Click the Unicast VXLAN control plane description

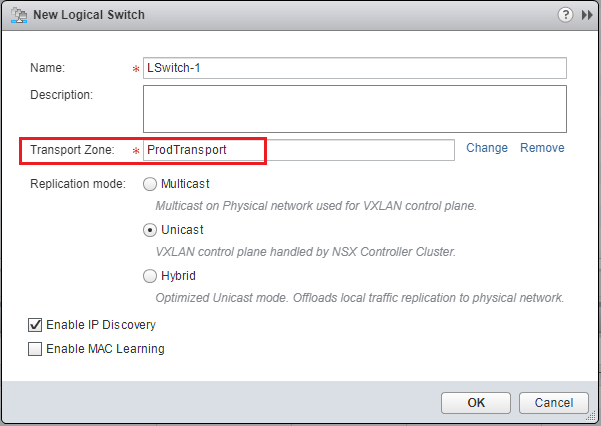click(305, 251)
